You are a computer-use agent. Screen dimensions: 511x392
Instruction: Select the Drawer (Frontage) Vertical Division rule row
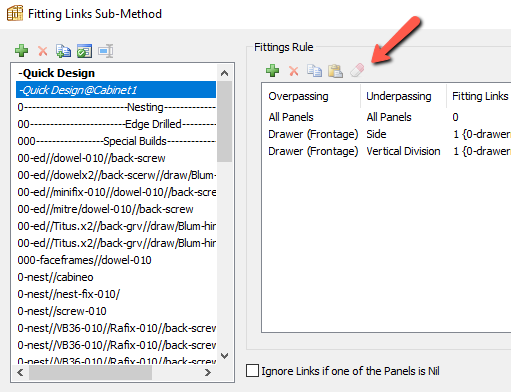tap(388, 151)
